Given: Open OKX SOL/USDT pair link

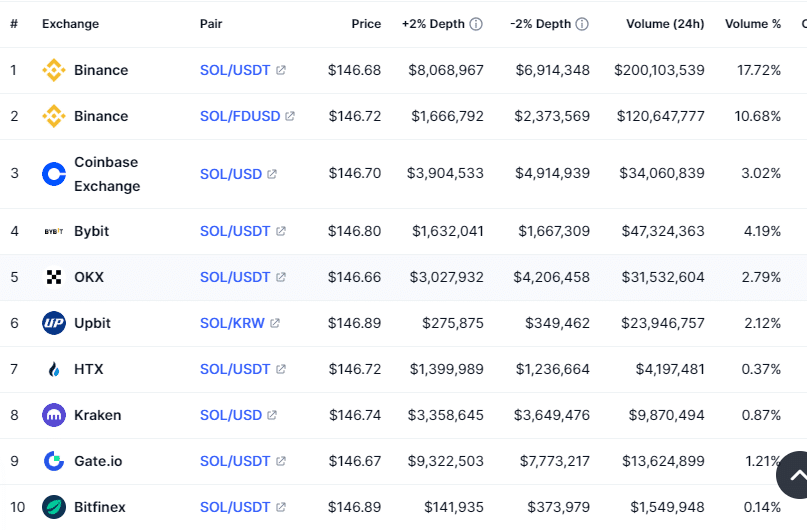Looking at the screenshot, I should (235, 277).
